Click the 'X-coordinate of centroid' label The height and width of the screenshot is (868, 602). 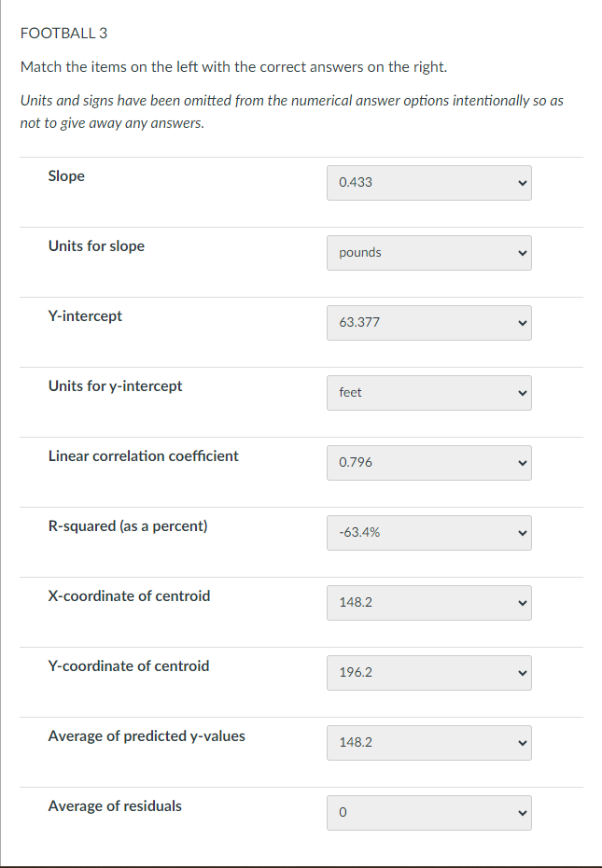129,595
